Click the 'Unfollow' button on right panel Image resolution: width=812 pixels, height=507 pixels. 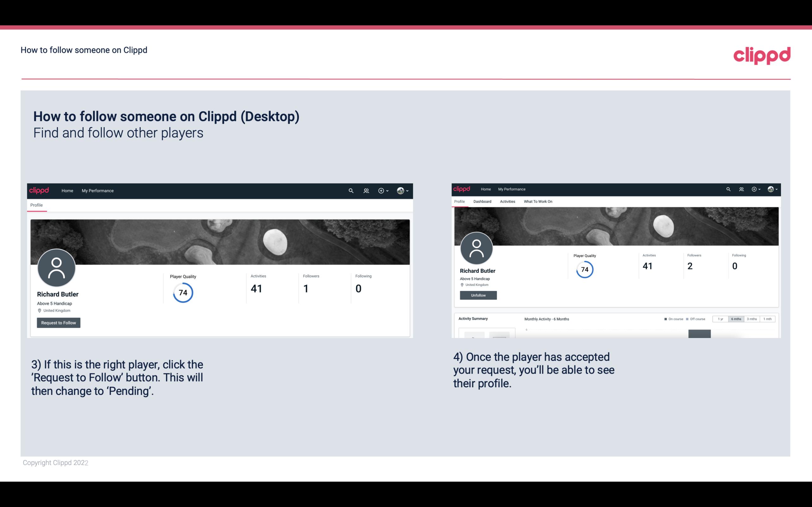477,295
